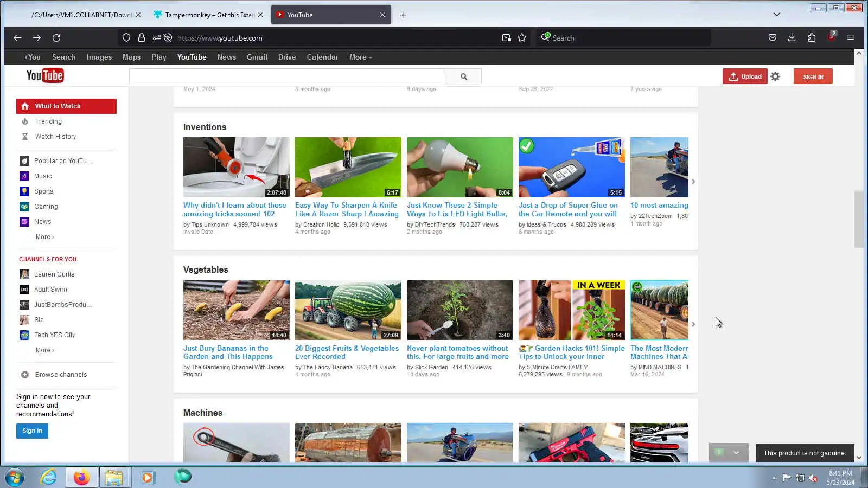Open 'Just Bury Bananas in the Garden' title

point(228,352)
